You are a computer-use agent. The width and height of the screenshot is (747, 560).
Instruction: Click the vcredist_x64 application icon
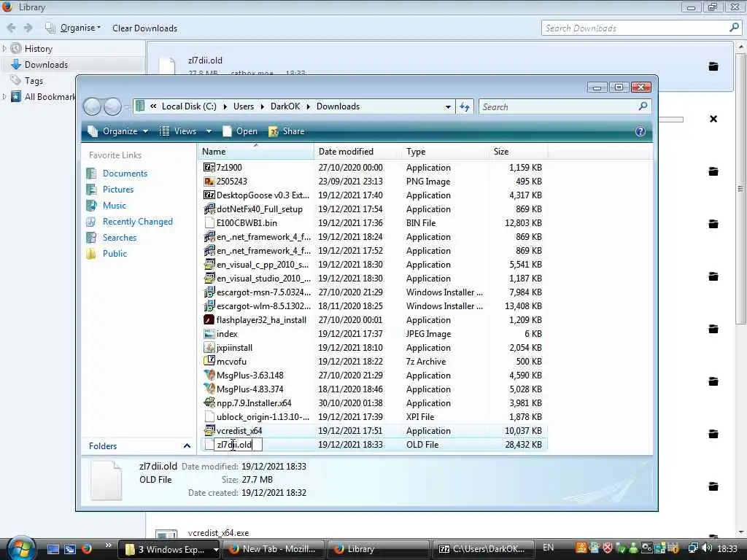[209, 430]
